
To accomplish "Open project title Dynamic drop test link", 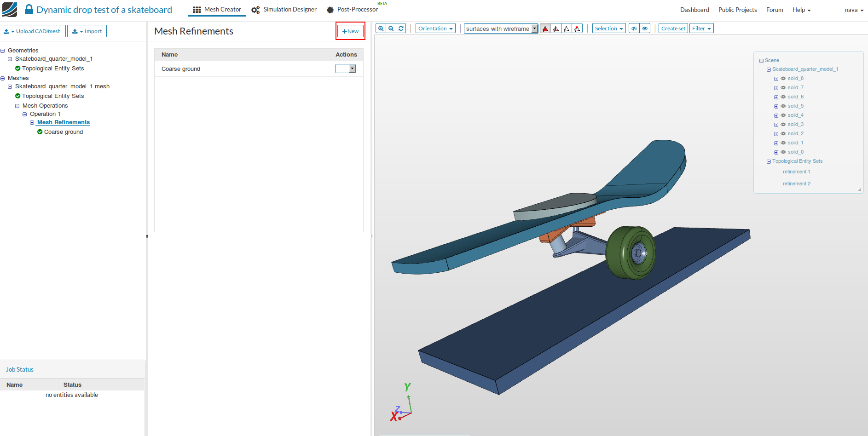I will (104, 10).
